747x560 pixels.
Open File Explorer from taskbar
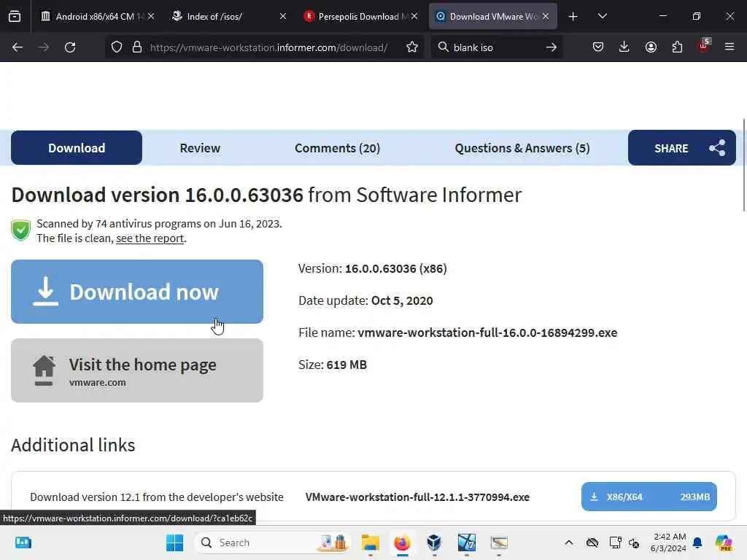click(x=370, y=542)
